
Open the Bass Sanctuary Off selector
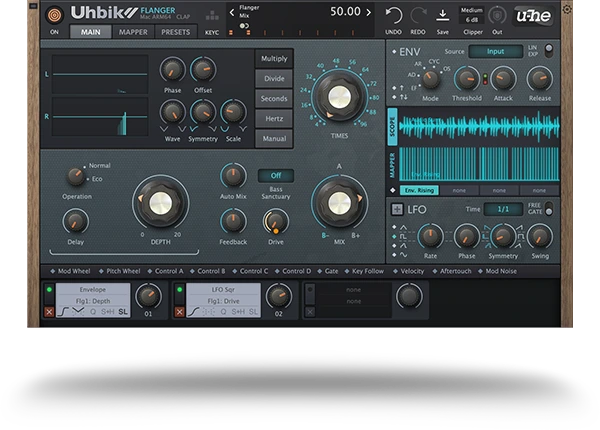(x=276, y=175)
